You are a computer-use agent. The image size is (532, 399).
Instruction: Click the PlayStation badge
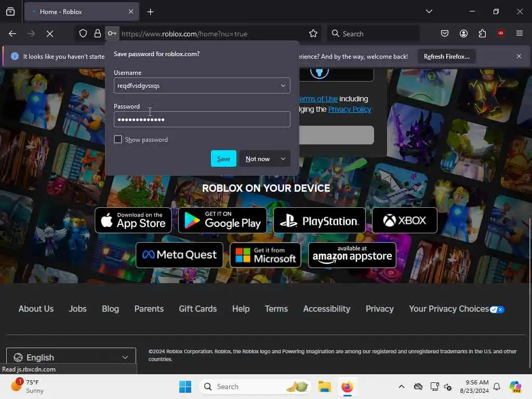320,220
